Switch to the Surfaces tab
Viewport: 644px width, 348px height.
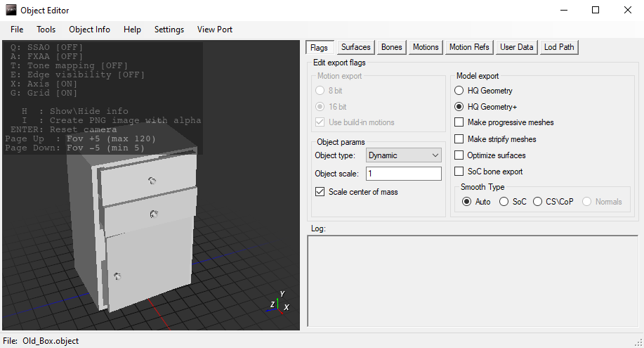point(355,47)
